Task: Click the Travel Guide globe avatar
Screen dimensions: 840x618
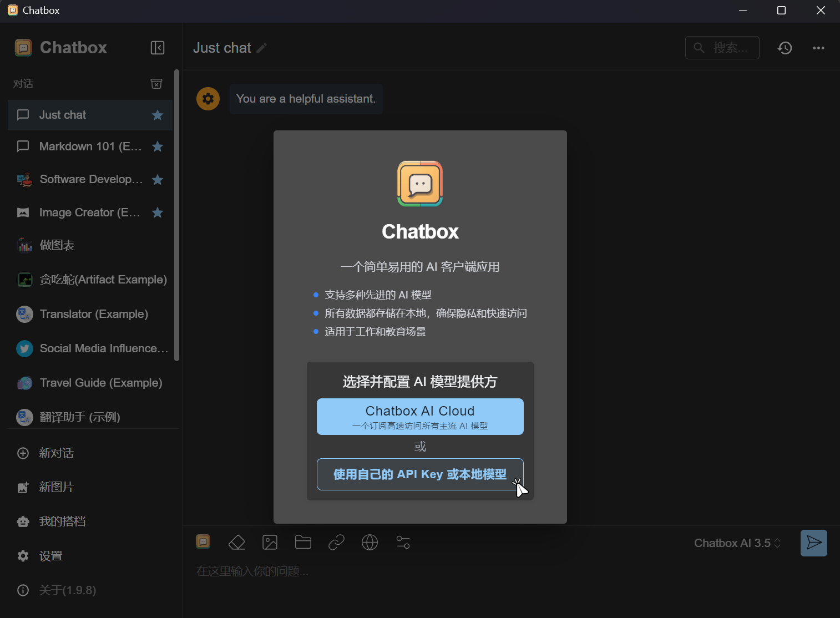Action: (24, 383)
